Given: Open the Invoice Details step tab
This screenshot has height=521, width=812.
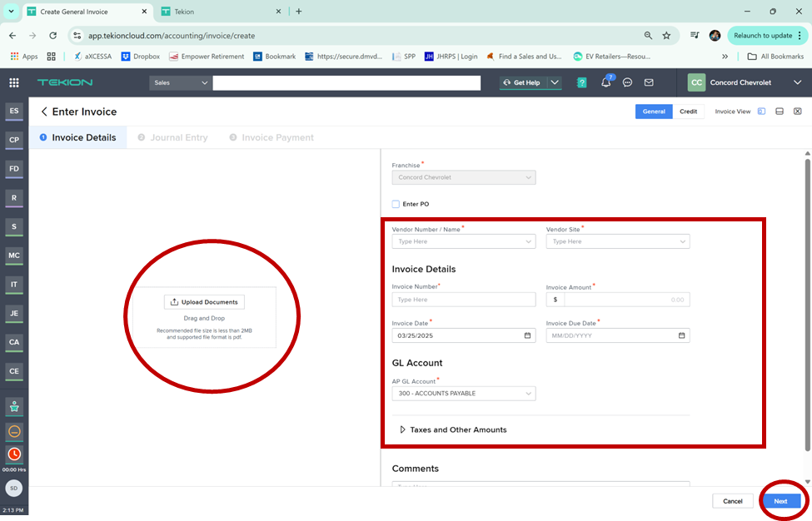Looking at the screenshot, I should click(x=77, y=137).
